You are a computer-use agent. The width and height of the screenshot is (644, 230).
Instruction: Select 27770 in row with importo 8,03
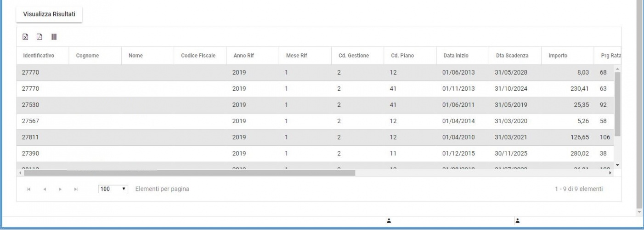(30, 73)
